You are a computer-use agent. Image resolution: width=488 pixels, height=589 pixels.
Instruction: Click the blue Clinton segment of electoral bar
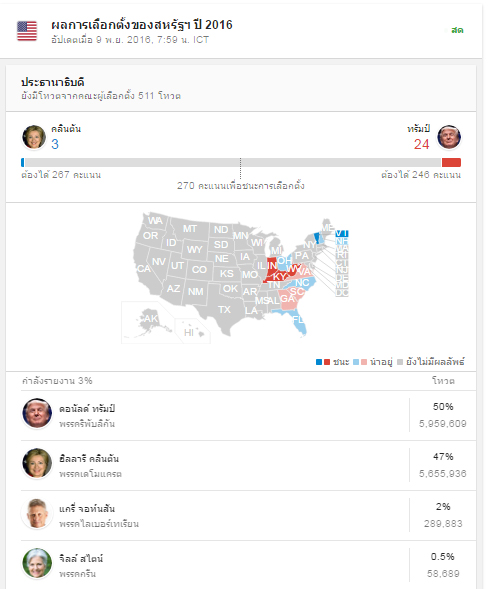[x=23, y=163]
